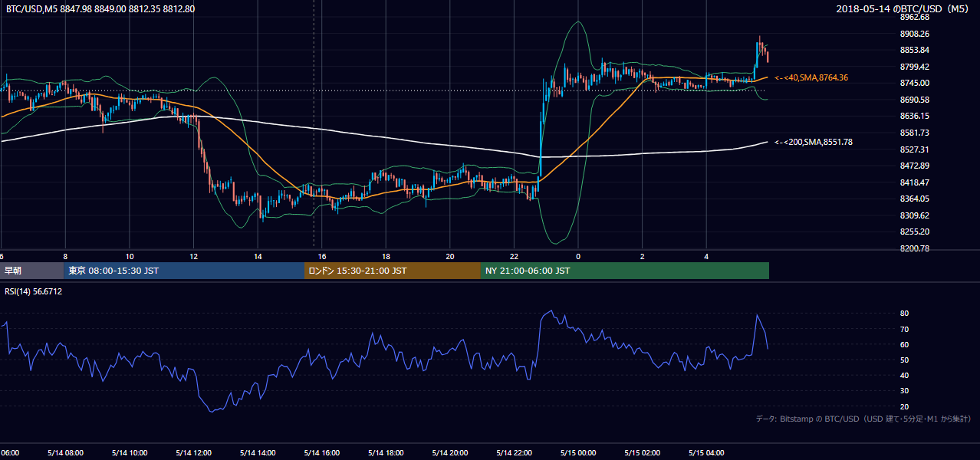Viewport: 980px width, 460px height.
Task: Click the 5/14 10:00 date label
Action: click(130, 453)
